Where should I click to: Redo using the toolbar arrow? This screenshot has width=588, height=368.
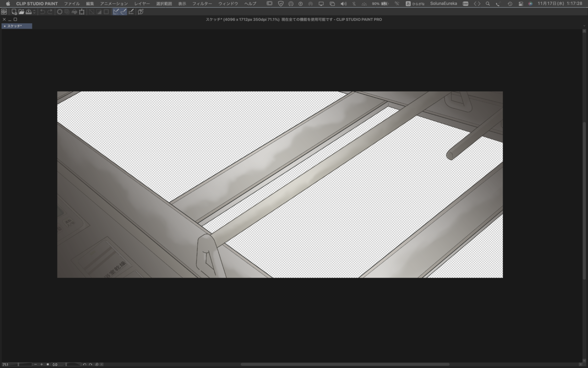50,12
